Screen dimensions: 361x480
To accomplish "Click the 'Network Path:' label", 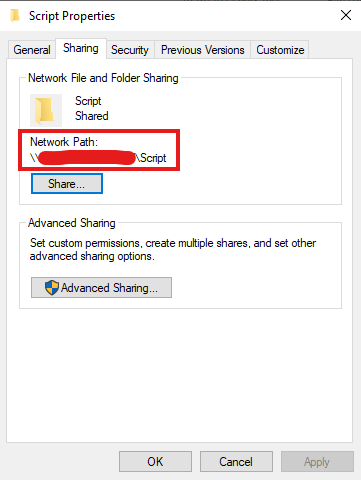I will [64, 142].
